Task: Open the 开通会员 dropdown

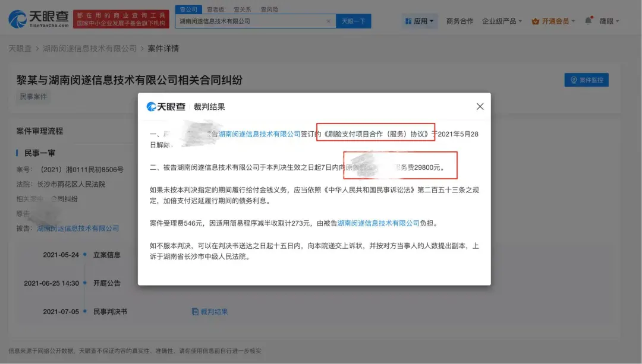Action: (x=553, y=21)
